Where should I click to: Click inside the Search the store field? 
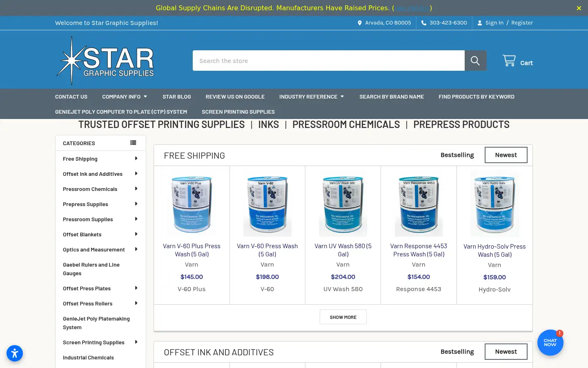329,61
